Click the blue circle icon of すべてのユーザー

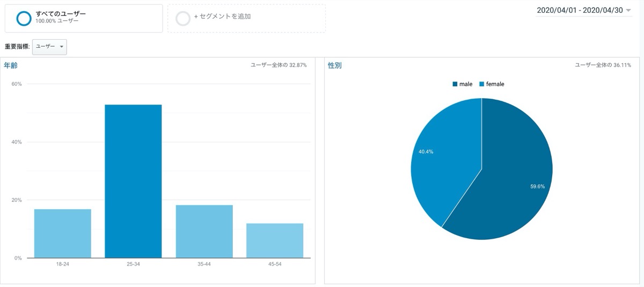pyautogui.click(x=24, y=18)
